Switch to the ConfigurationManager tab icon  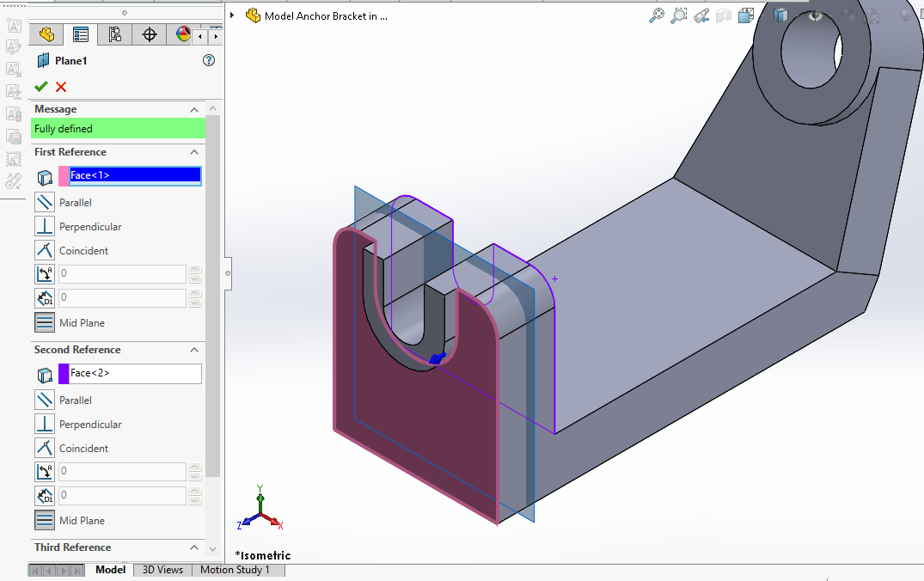(115, 34)
